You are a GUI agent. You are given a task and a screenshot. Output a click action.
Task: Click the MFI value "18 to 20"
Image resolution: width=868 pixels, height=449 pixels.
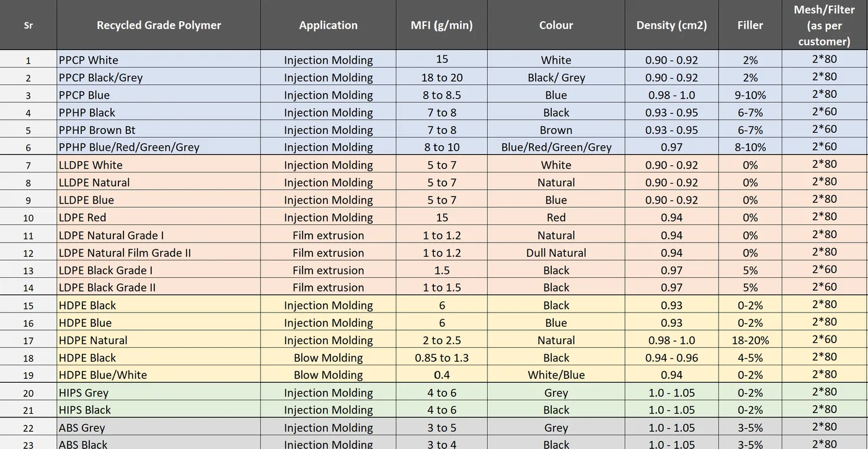(441, 78)
